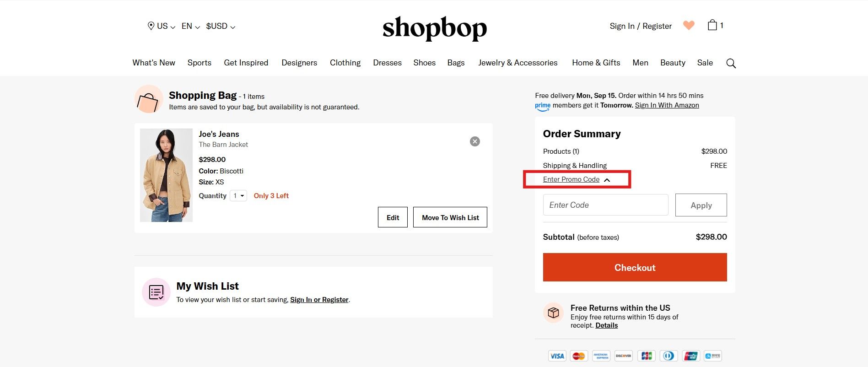Open the shopping bag cart icon
868x367 pixels.
[x=712, y=25]
